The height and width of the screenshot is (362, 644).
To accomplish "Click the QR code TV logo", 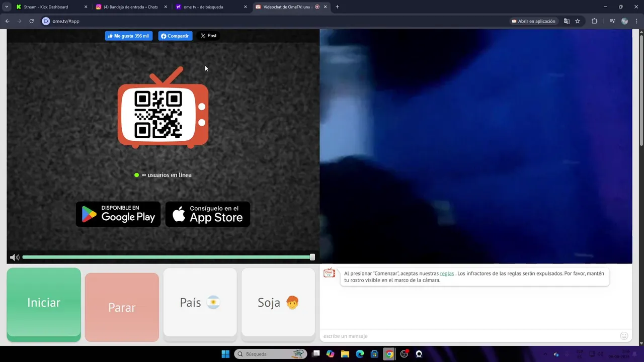I will 163,108.
